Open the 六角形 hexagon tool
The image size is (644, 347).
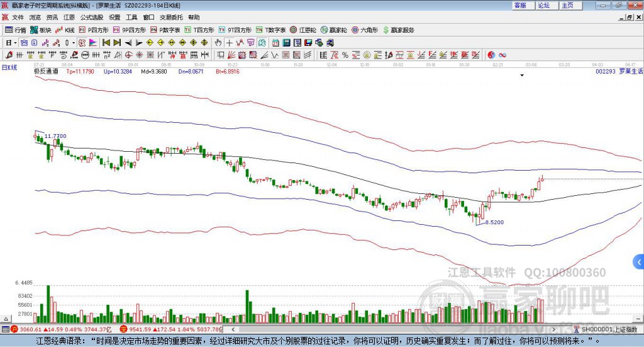[x=365, y=30]
